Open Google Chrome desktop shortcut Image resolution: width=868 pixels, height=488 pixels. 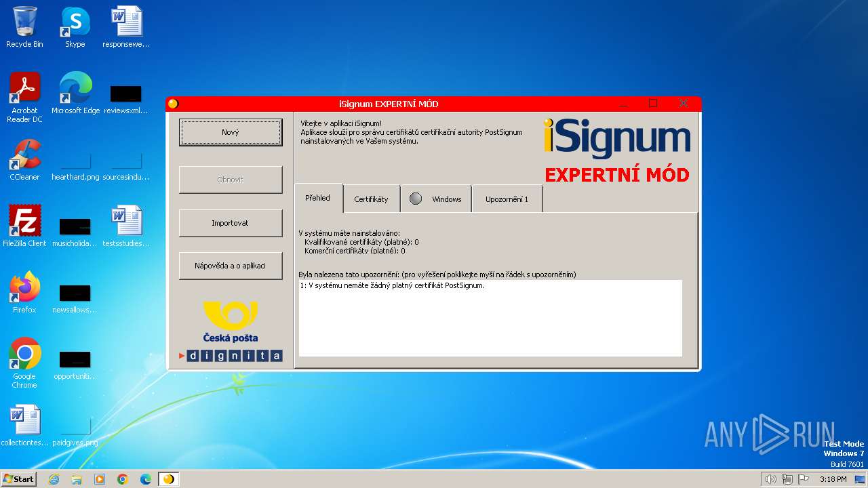point(24,363)
